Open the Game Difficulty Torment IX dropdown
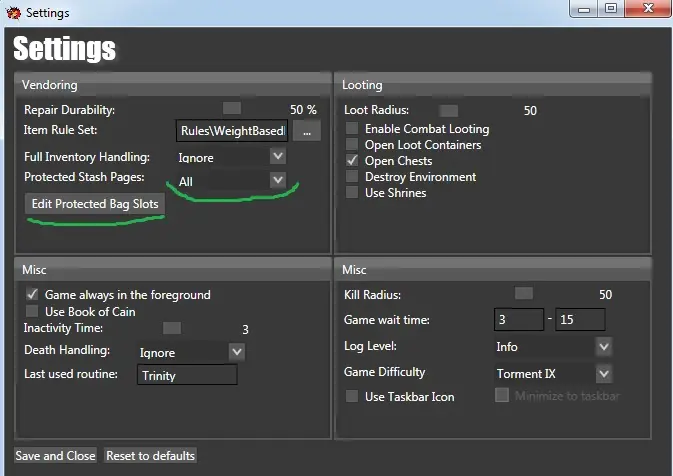The image size is (673, 476). click(x=603, y=374)
